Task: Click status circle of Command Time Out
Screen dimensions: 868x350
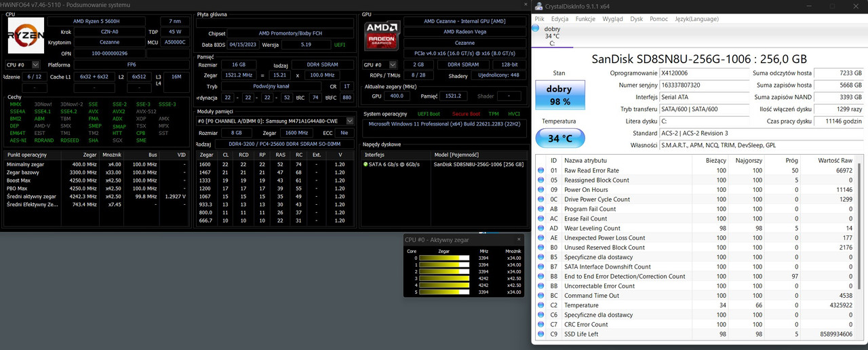Action: [x=541, y=296]
